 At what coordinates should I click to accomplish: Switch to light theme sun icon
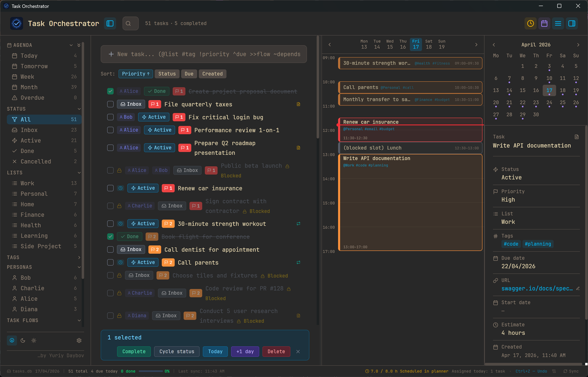pos(33,340)
